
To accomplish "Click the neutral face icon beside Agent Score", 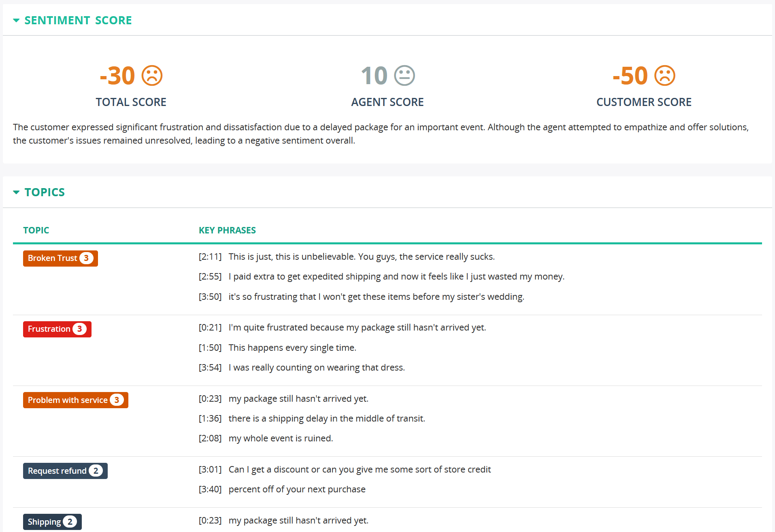I will 405,75.
